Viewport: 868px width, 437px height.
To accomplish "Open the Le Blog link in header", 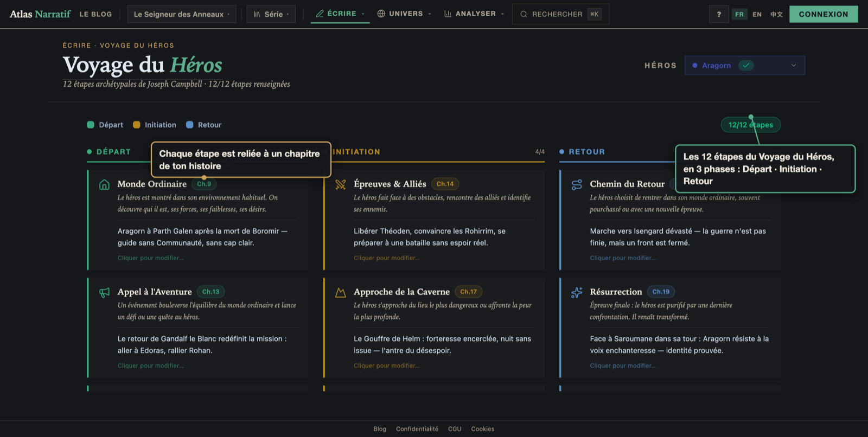I will click(x=95, y=14).
